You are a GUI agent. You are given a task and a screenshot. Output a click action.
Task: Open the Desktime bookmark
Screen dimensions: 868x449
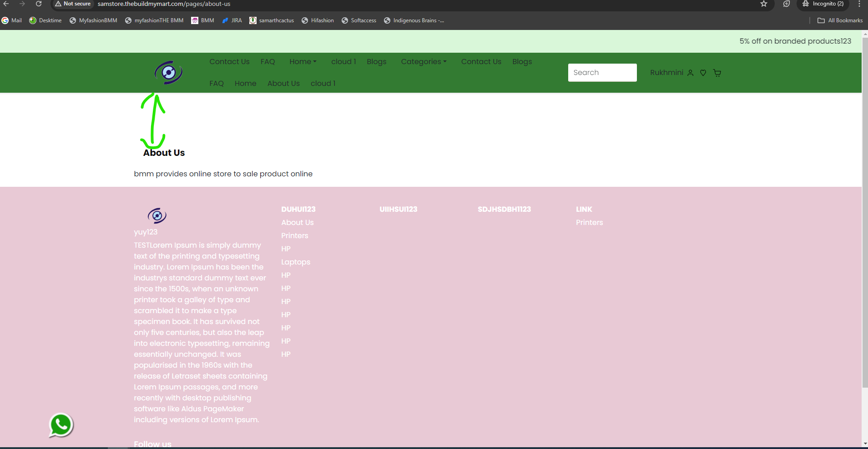pyautogui.click(x=45, y=20)
